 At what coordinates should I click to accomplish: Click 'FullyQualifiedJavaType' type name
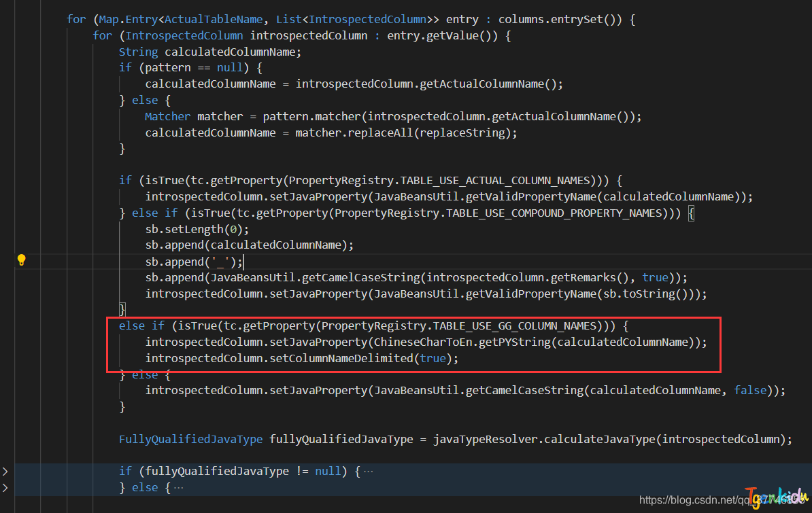pyautogui.click(x=190, y=440)
